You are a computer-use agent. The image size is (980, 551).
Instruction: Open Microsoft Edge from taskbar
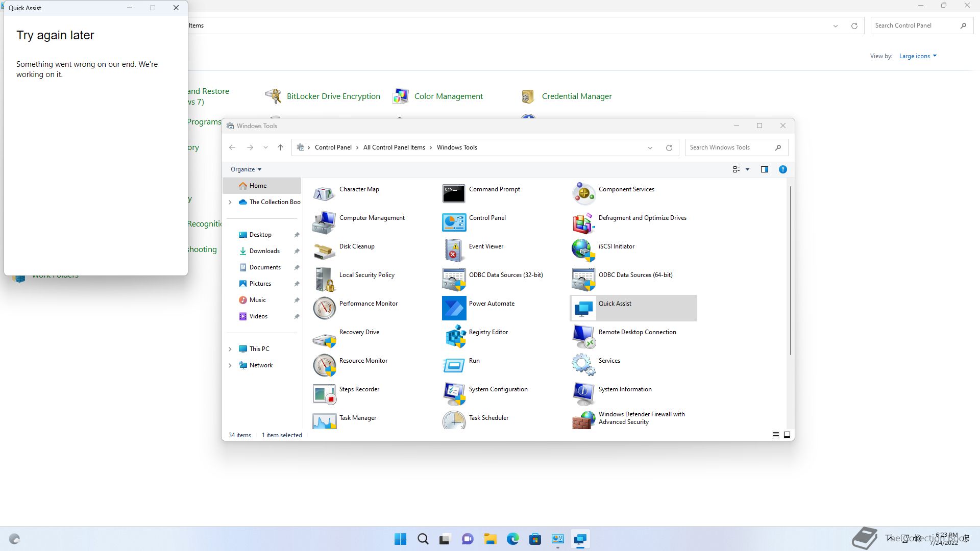point(513,539)
